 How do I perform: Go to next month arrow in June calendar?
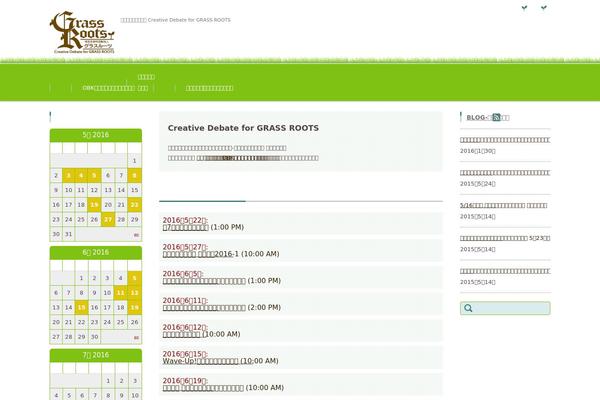(x=136, y=338)
